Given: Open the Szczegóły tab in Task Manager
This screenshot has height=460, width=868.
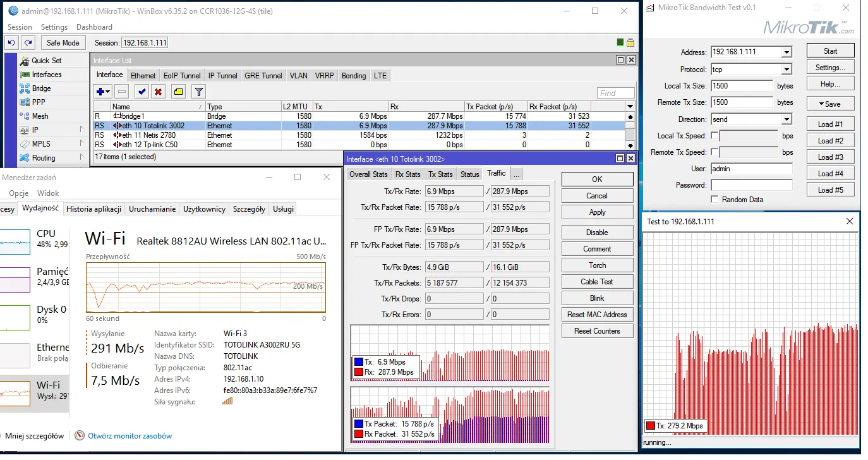Looking at the screenshot, I should 249,209.
